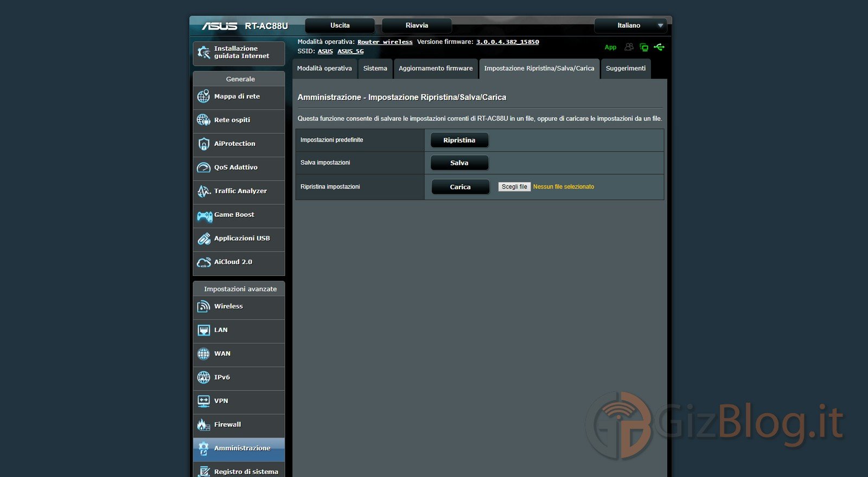Select Impostazione Ripristina/Salva/Carica tab
The height and width of the screenshot is (477, 868).
click(x=539, y=68)
